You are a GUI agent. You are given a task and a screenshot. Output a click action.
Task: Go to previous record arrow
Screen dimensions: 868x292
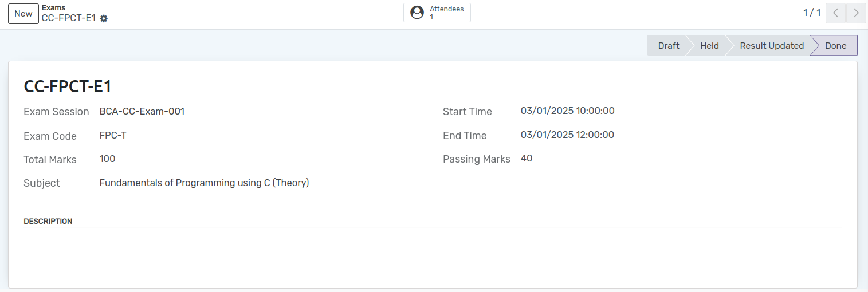[x=835, y=13]
